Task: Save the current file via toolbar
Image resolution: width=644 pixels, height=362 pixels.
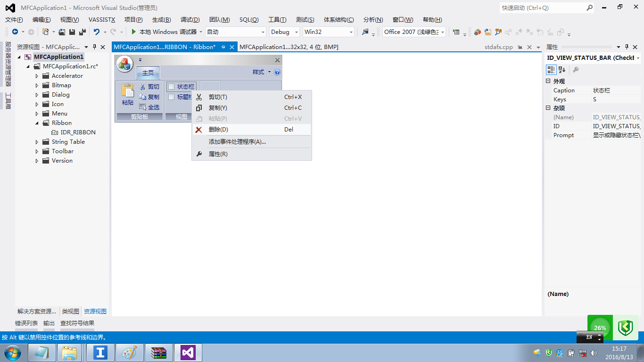Action: tap(72, 32)
